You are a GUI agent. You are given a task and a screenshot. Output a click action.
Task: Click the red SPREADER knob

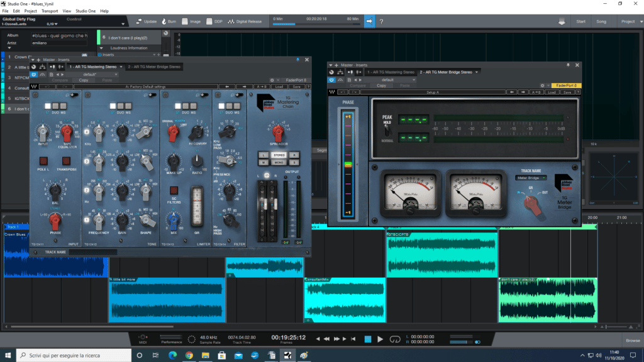point(278,132)
